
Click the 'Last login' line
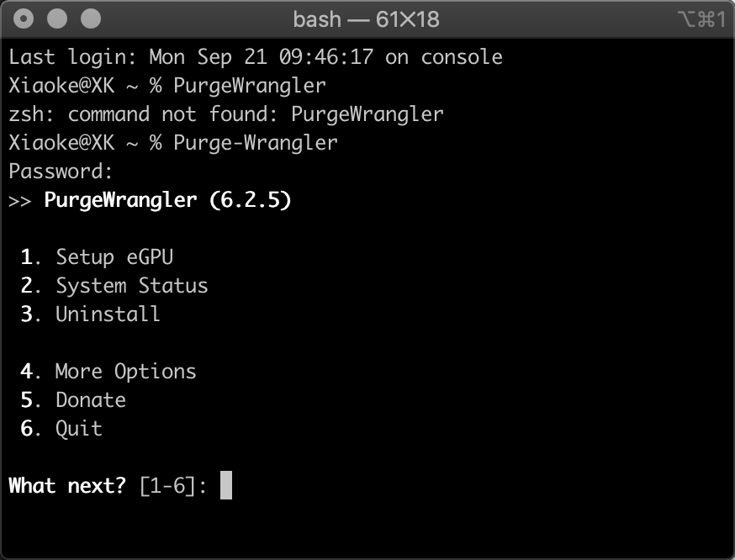[256, 57]
